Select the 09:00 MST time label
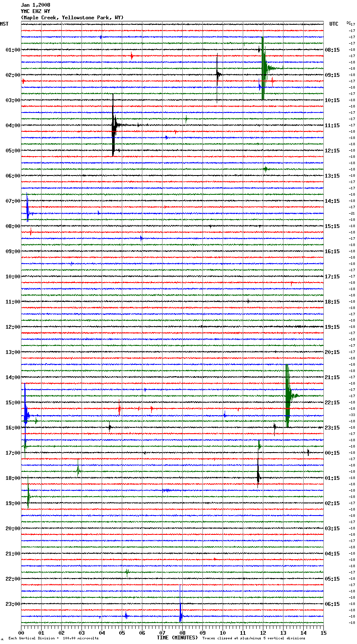The width and height of the screenshot is (357, 644). (13, 251)
